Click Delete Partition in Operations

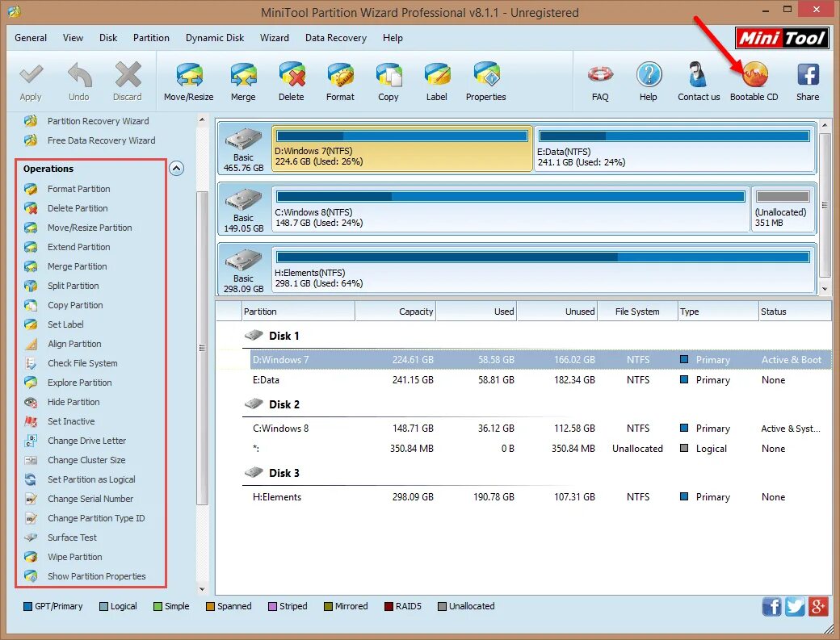[78, 208]
